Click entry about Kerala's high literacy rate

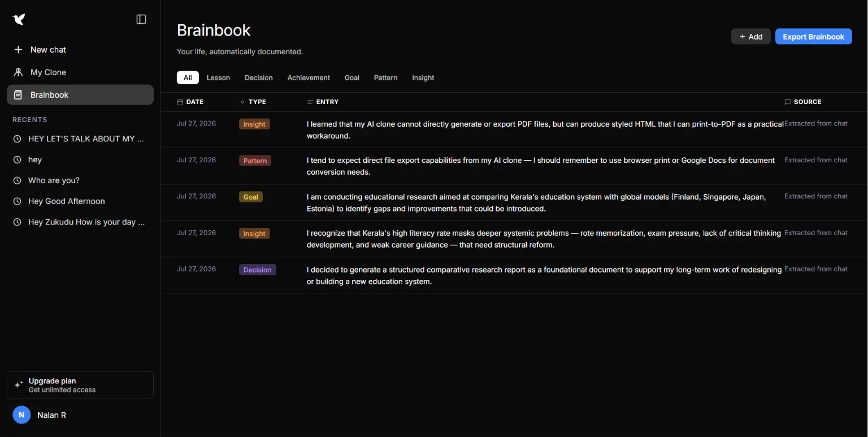[544, 239]
